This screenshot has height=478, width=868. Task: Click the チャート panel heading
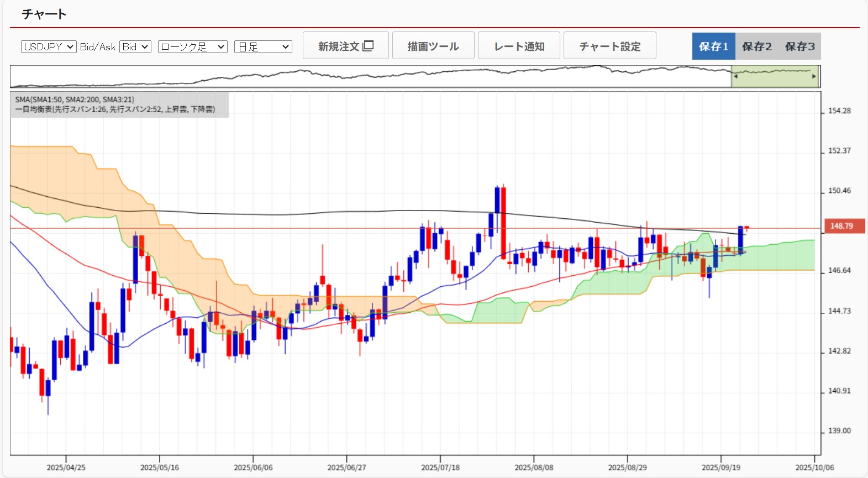click(44, 14)
